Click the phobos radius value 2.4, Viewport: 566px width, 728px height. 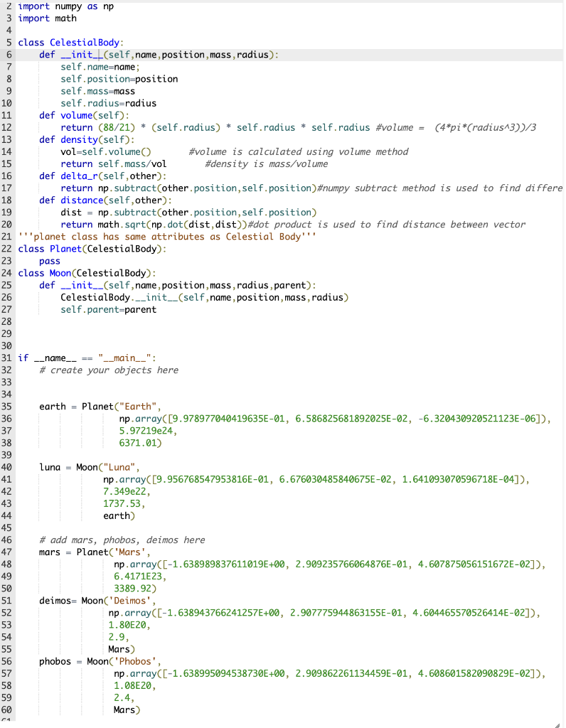pos(124,697)
